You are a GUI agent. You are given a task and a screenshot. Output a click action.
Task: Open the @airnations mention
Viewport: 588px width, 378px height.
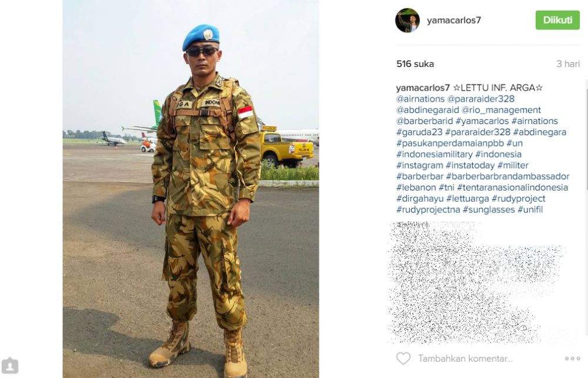420,99
